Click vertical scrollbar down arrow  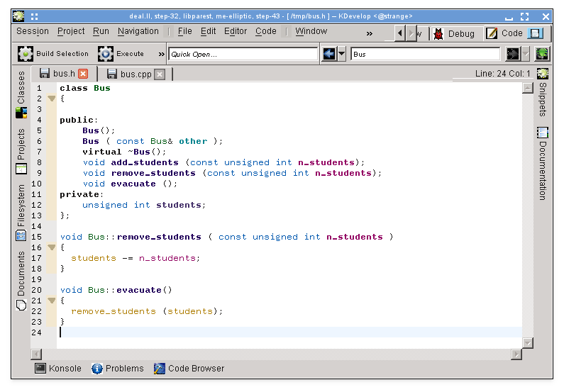click(x=528, y=343)
